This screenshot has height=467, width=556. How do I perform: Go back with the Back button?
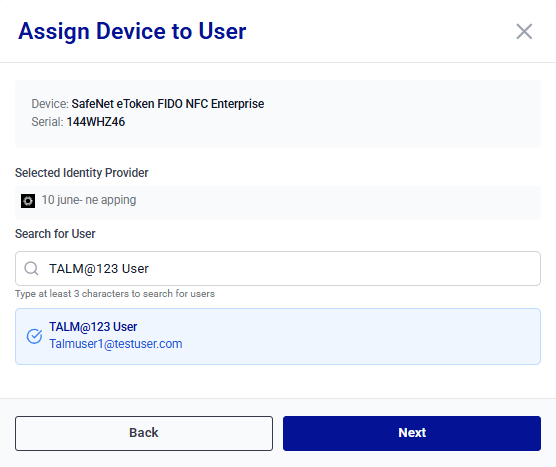click(x=144, y=433)
